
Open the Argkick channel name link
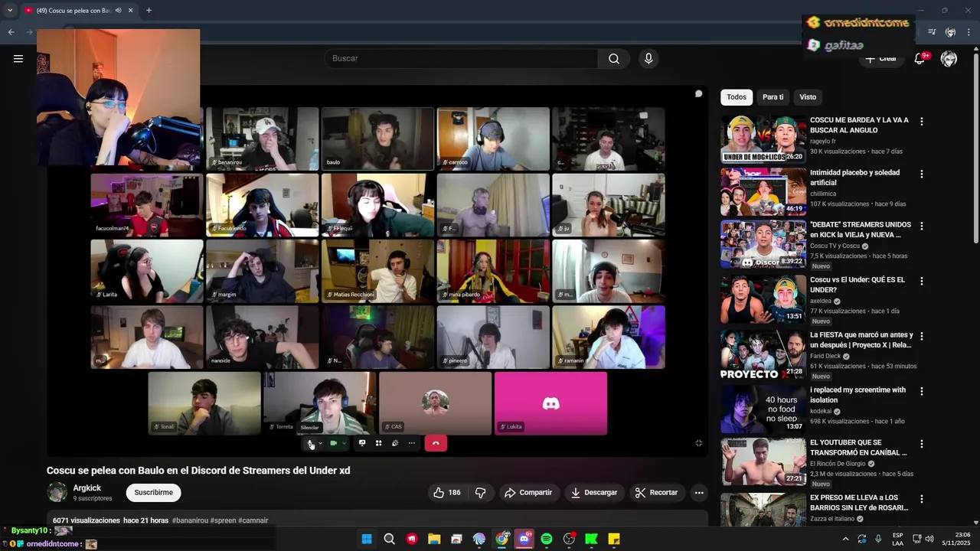[x=87, y=488]
